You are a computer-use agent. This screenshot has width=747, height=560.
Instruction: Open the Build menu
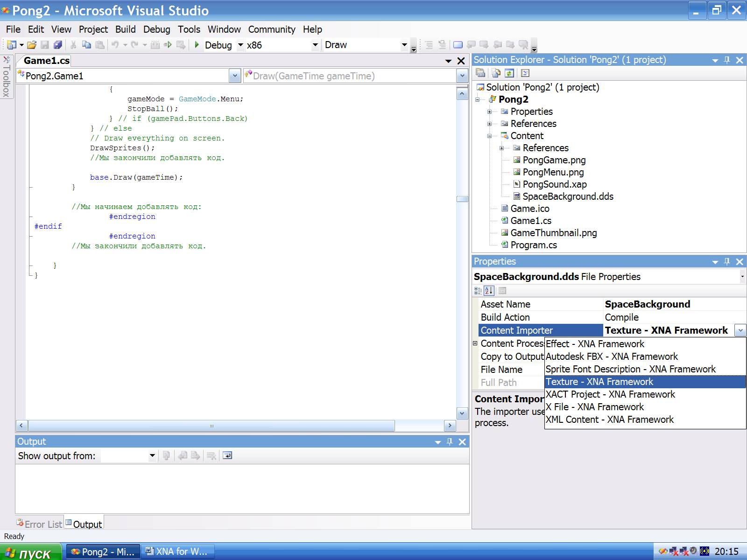125,29
